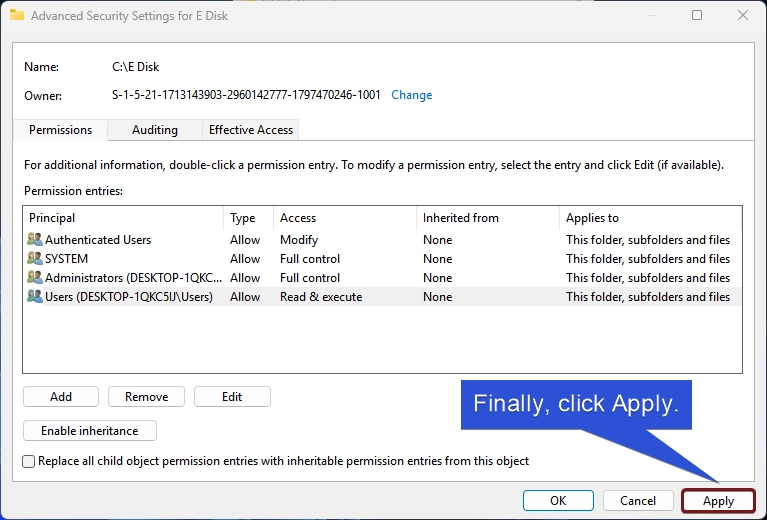Close the Advanced Security Settings window
767x520 pixels.
pos(743,15)
